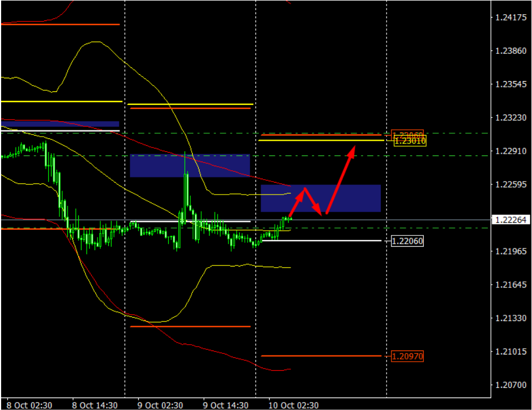Screen dimensions: 532x410
Task: Select the 8 Oct 14:30 time label
Action: point(95,405)
